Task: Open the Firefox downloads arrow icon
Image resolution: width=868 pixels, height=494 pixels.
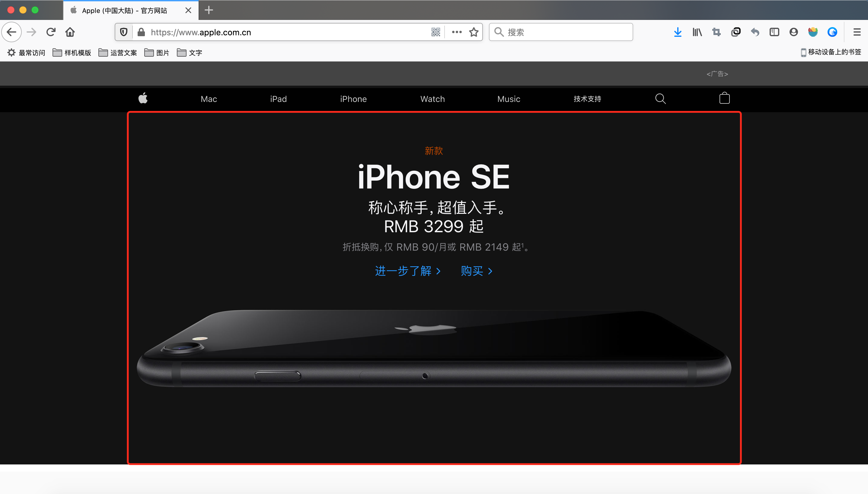Action: [x=678, y=32]
